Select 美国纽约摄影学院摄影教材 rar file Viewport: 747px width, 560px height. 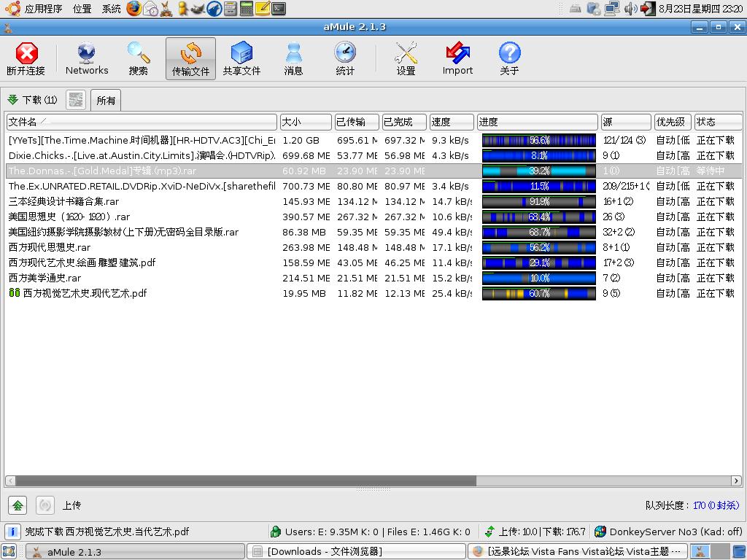click(373, 232)
